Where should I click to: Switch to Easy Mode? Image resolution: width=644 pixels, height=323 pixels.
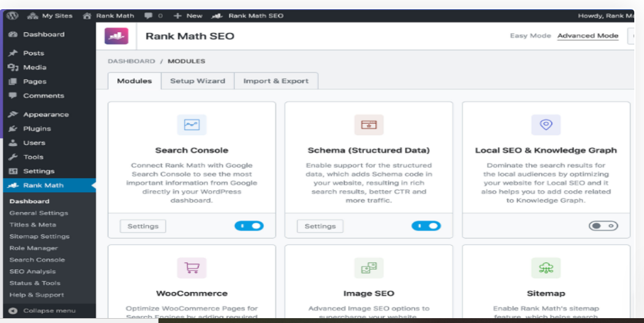(x=530, y=36)
